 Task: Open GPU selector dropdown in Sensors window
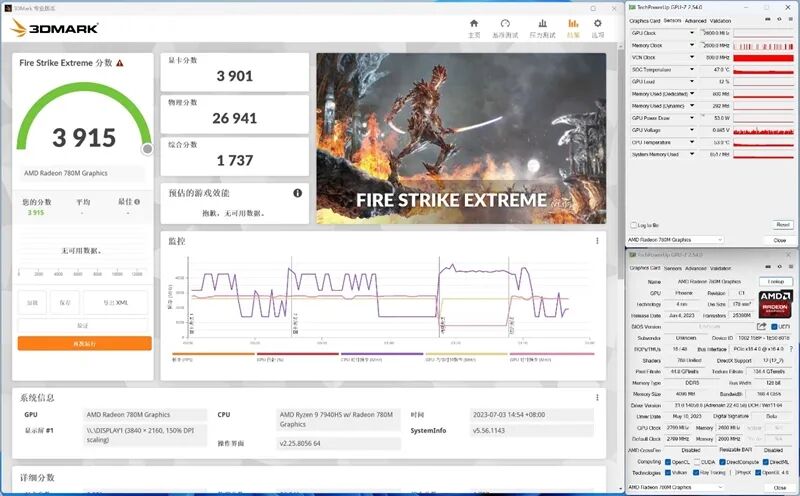tap(676, 239)
